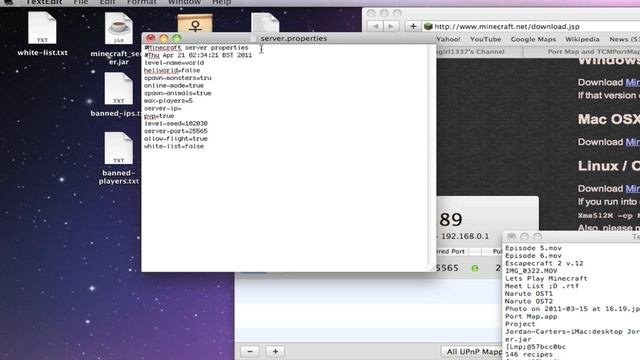Click the #Minecraft server properties header line
This screenshot has width=640, height=360.
(196, 48)
